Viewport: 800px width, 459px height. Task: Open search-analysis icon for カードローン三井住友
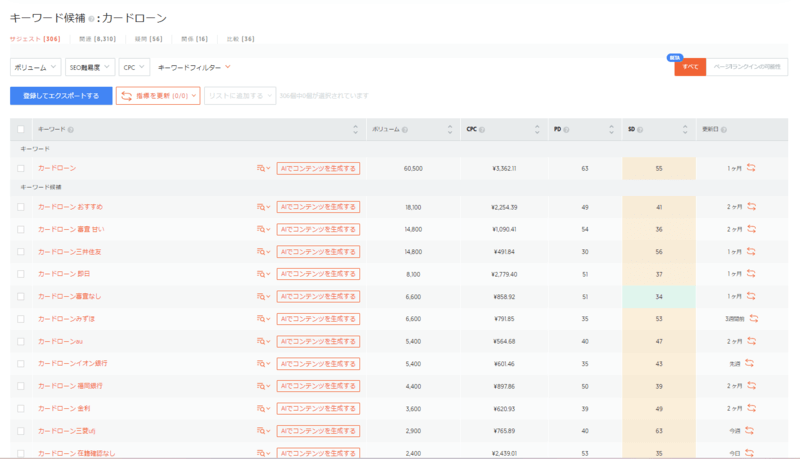coord(263,251)
